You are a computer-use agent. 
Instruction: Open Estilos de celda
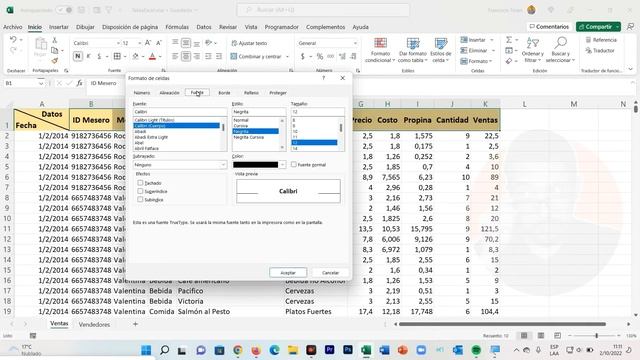pyautogui.click(x=440, y=50)
